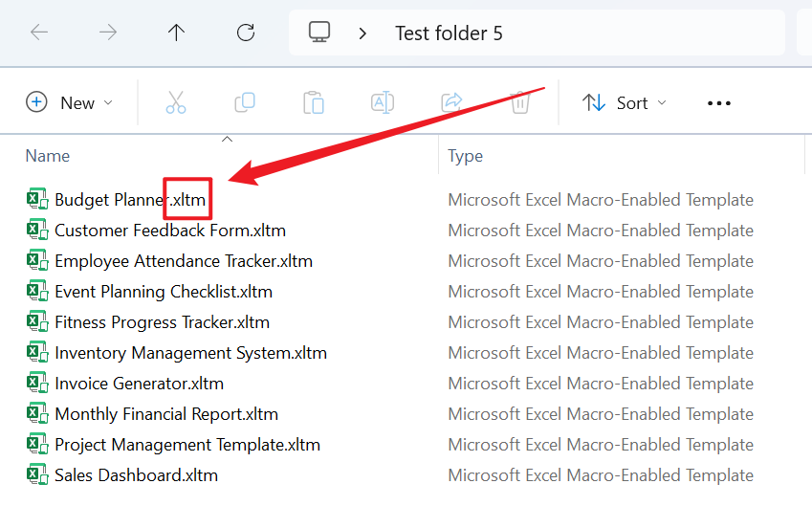Click the Delete trash icon
The height and width of the screenshot is (506, 812).
click(520, 102)
